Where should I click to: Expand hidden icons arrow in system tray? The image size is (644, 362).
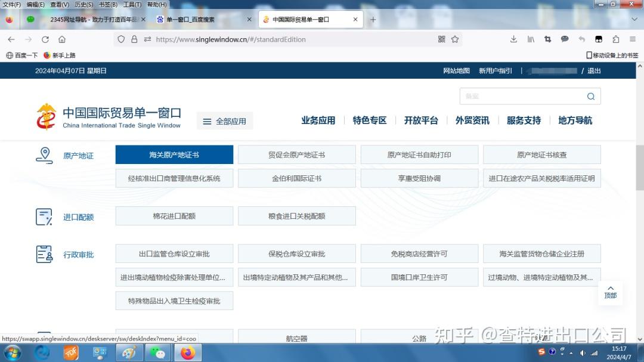click(571, 352)
